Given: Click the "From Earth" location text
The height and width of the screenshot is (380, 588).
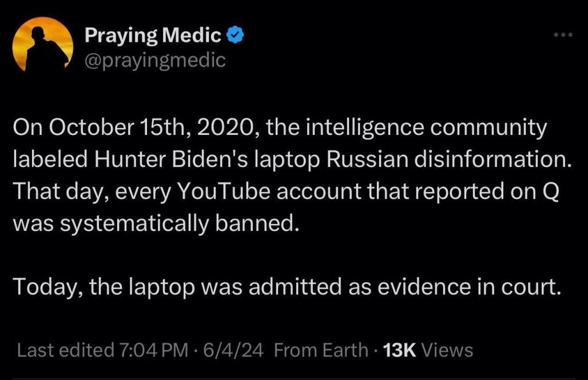Looking at the screenshot, I should [x=321, y=350].
